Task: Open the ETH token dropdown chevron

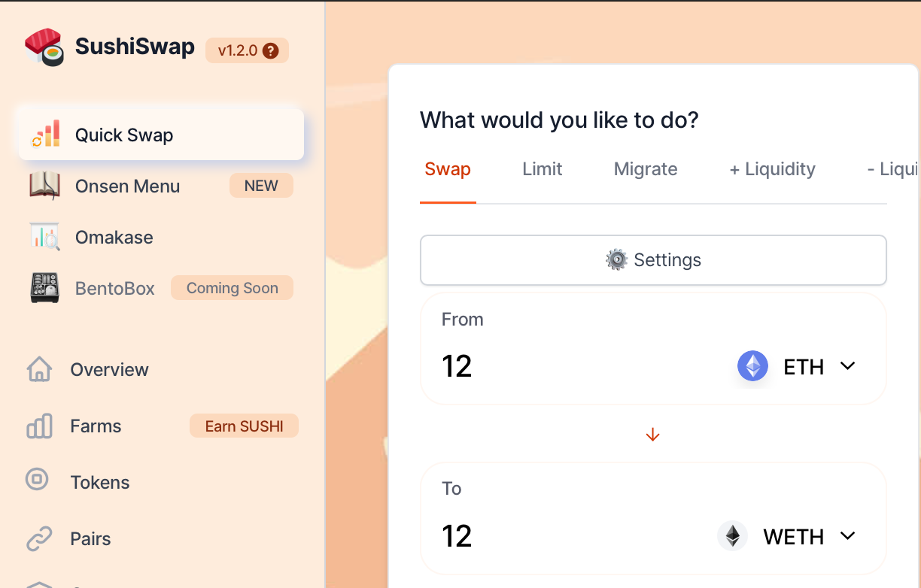Action: click(x=848, y=366)
